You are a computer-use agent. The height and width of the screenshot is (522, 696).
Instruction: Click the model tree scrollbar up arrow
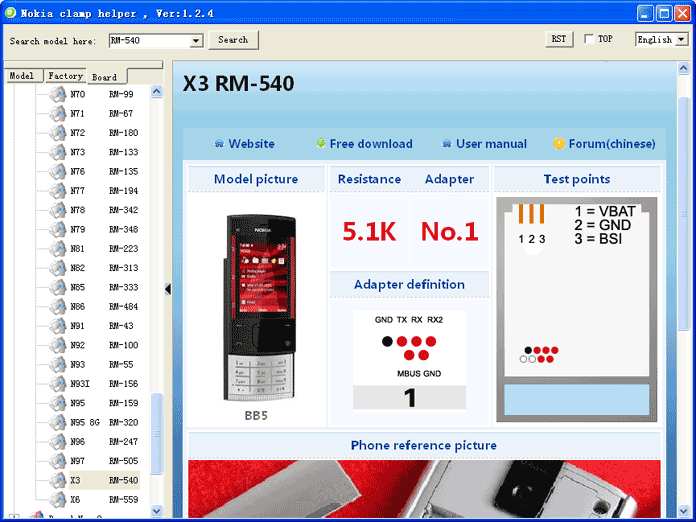coord(156,91)
